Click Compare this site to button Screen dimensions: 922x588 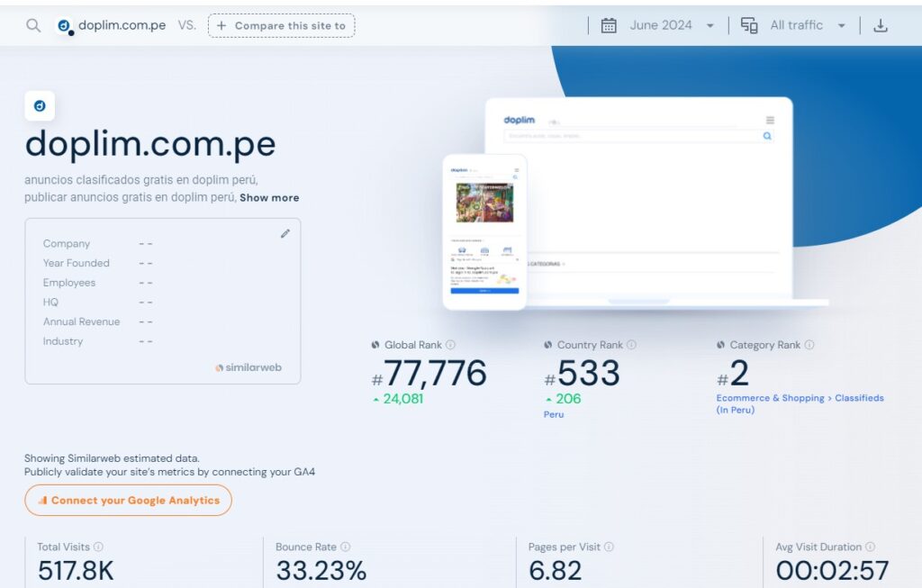point(281,25)
